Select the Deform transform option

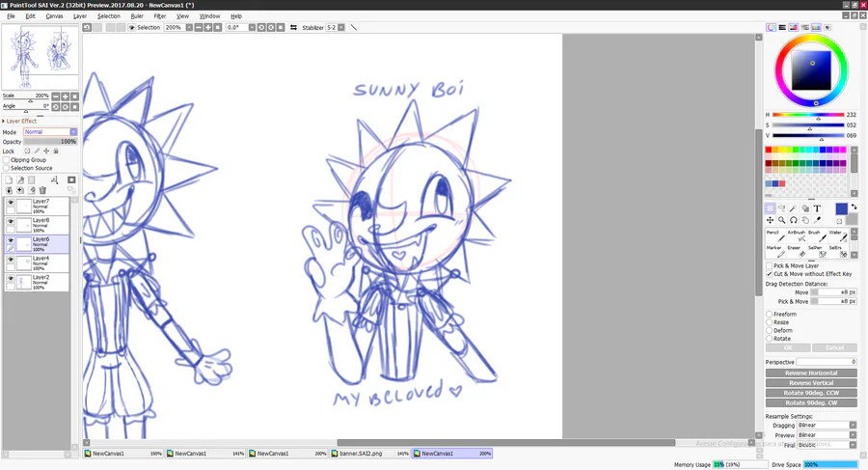click(769, 330)
